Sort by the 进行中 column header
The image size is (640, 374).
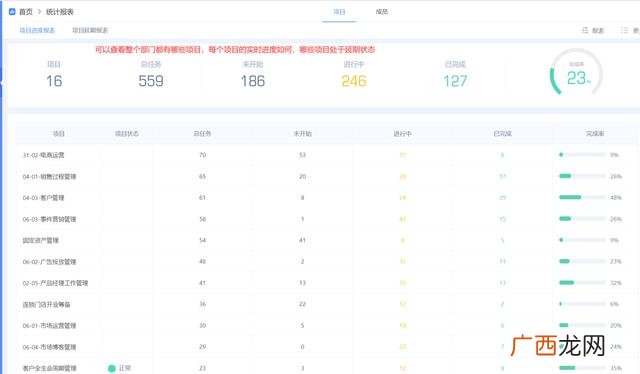coord(402,134)
